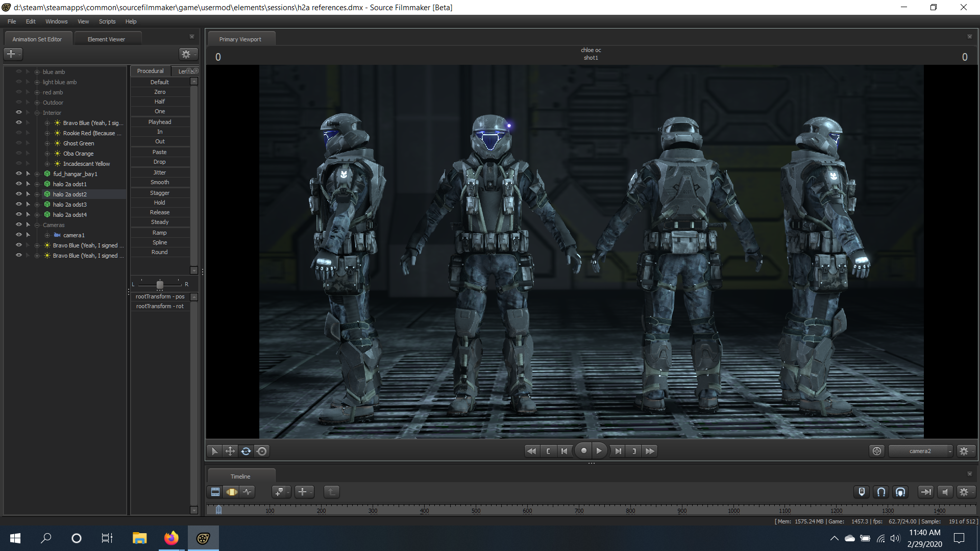Switch to the Clip Editor mode
Image resolution: width=980 pixels, height=551 pixels.
click(x=215, y=492)
